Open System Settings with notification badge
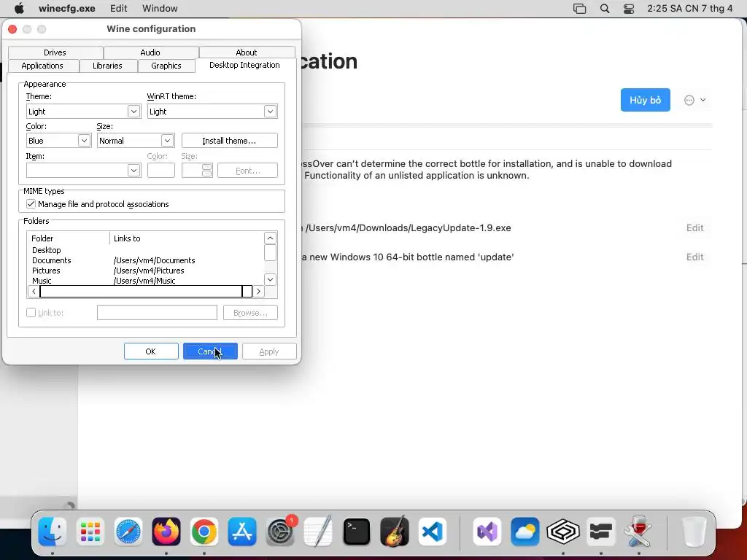747x560 pixels. coord(280,532)
